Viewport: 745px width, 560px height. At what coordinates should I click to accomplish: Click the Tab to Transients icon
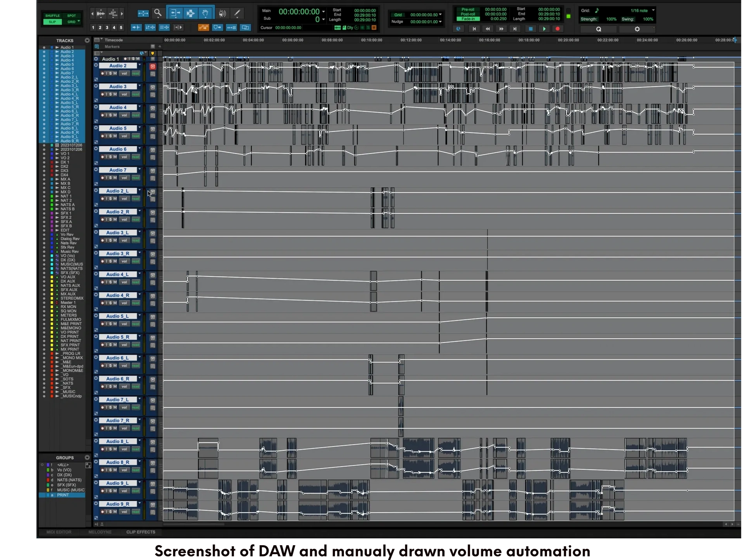point(136,28)
